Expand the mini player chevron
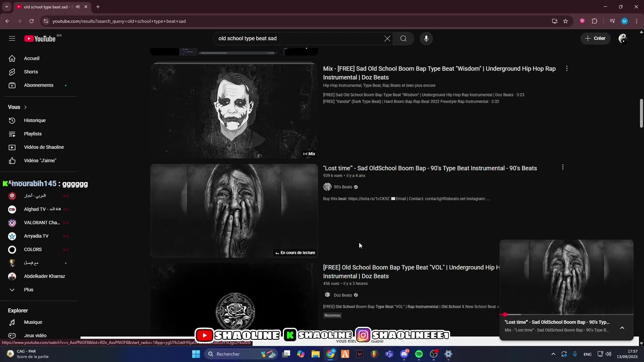Viewport: 644px width, 362px height. pyautogui.click(x=622, y=328)
